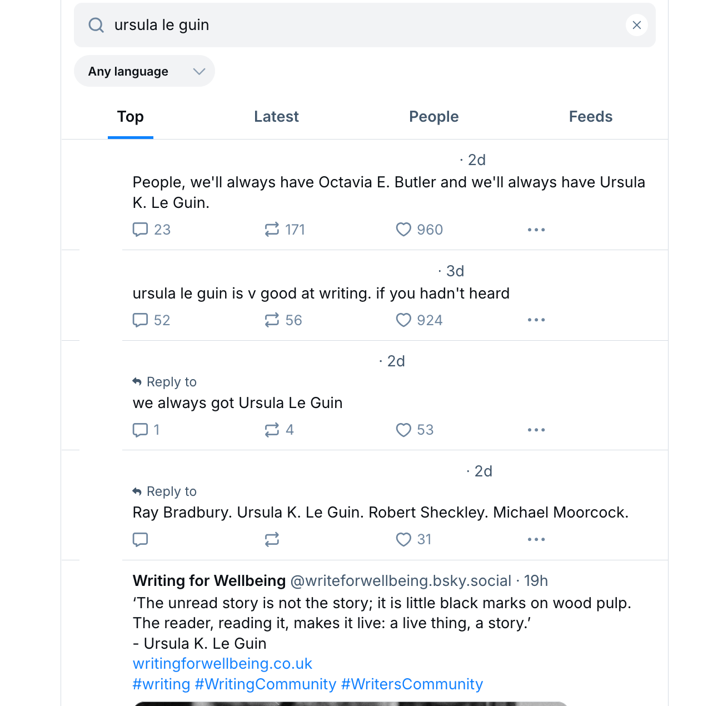The image size is (728, 706).
Task: Reply to the Ray Bradbury post
Action: (140, 539)
